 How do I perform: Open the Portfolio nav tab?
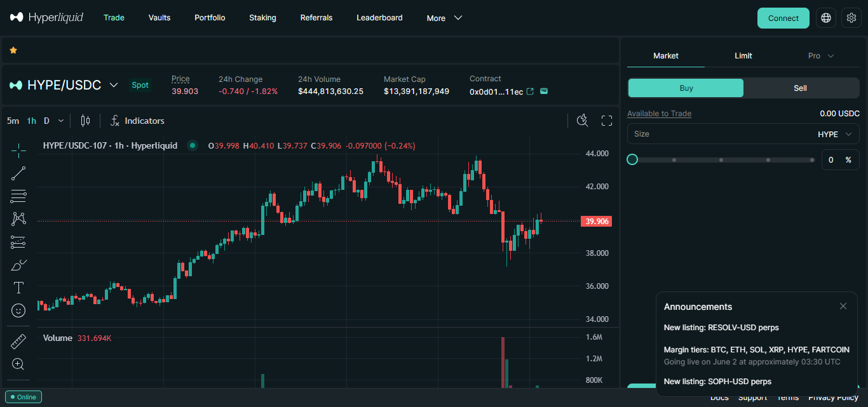210,18
